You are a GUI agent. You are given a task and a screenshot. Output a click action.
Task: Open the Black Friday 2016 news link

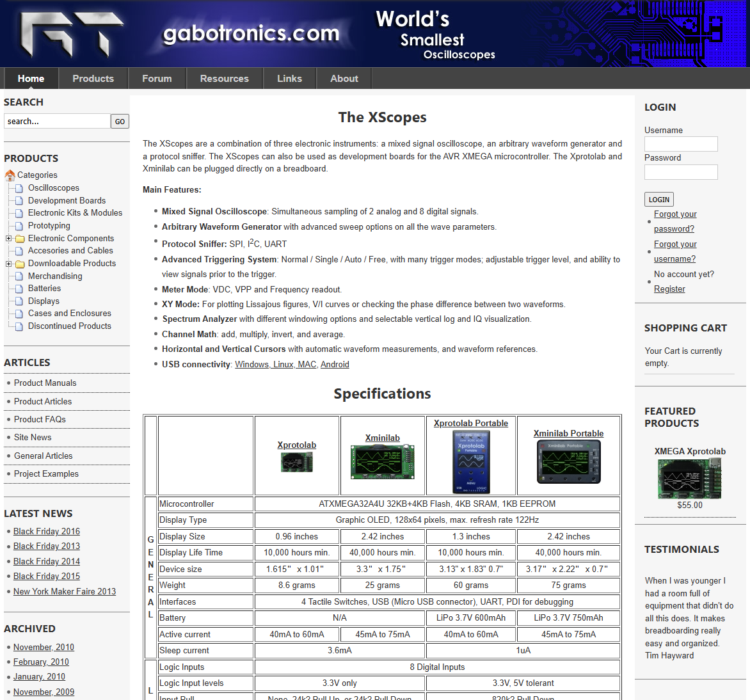pos(46,531)
